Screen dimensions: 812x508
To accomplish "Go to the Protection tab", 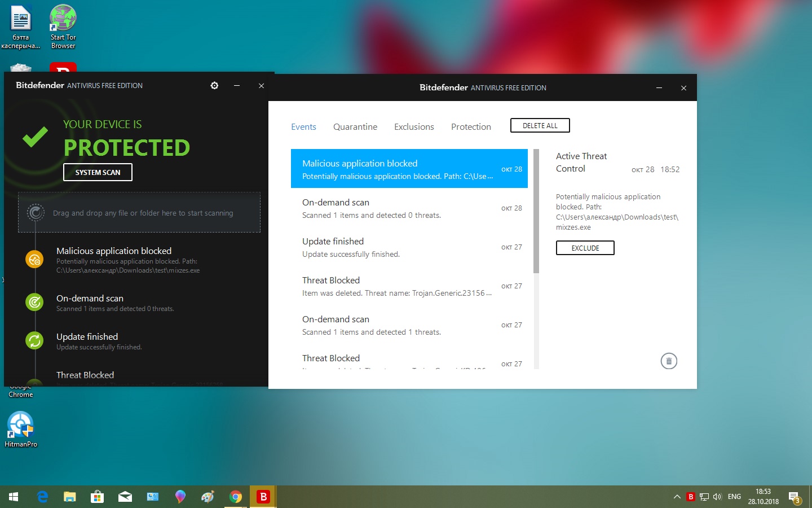I will click(x=471, y=127).
